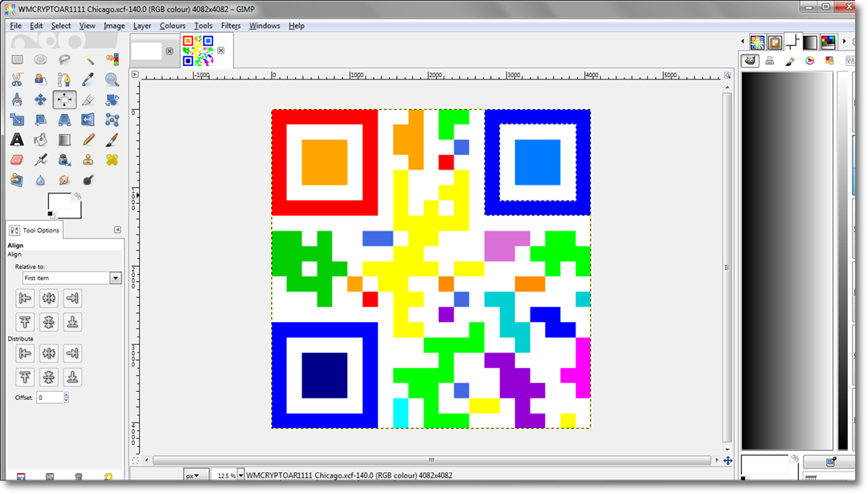Select the Text tool
Screen dimensions: 868x494
coord(17,140)
